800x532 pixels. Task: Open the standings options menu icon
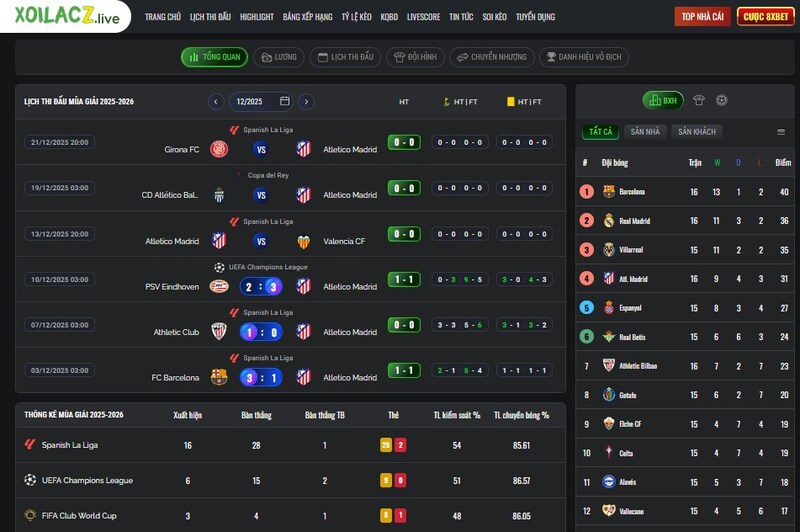pyautogui.click(x=781, y=131)
